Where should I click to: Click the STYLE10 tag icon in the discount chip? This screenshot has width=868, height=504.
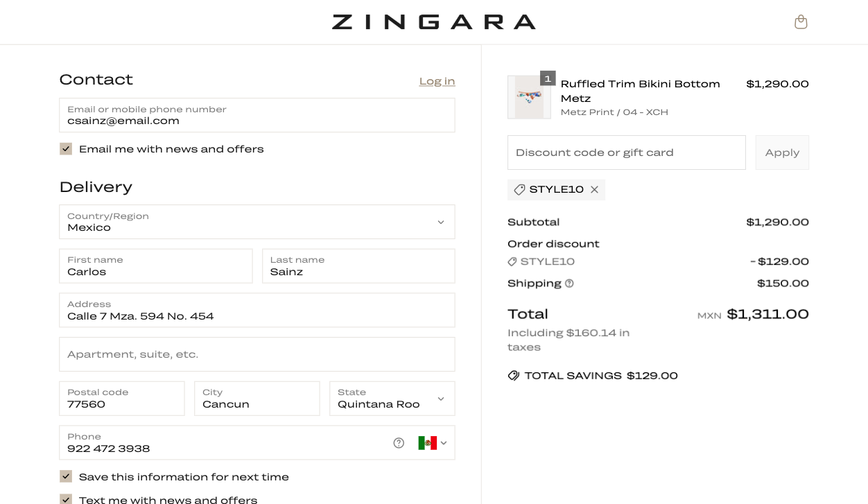(x=519, y=190)
